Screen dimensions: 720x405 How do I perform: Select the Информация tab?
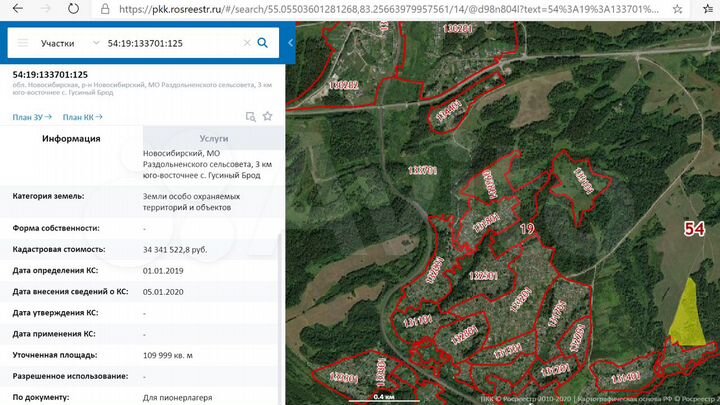point(70,138)
